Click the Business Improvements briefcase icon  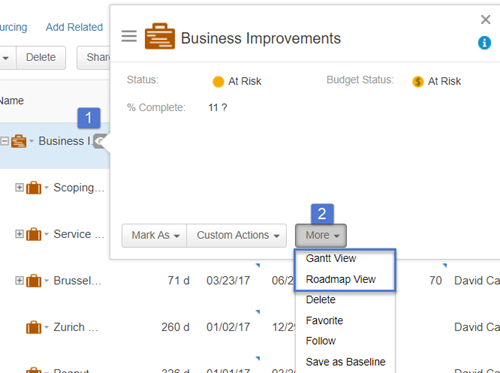160,36
